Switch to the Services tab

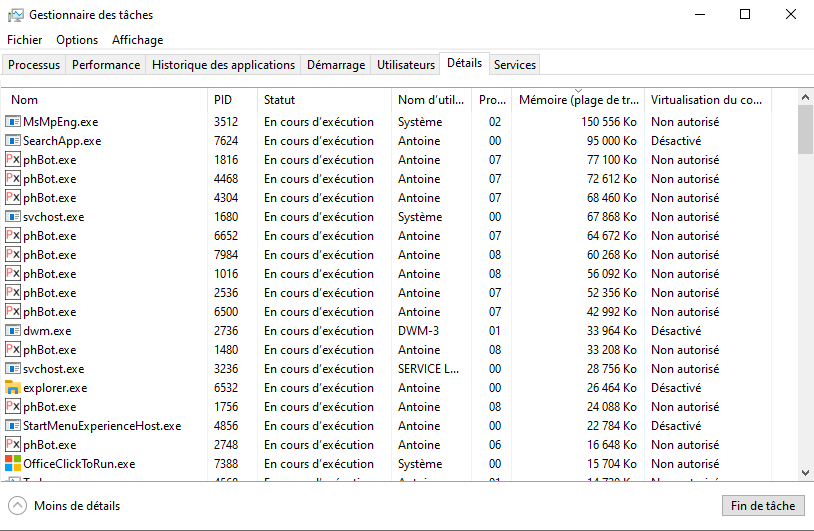tap(515, 65)
